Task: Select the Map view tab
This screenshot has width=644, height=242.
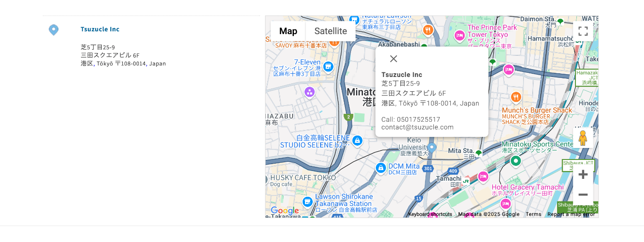Action: point(288,31)
